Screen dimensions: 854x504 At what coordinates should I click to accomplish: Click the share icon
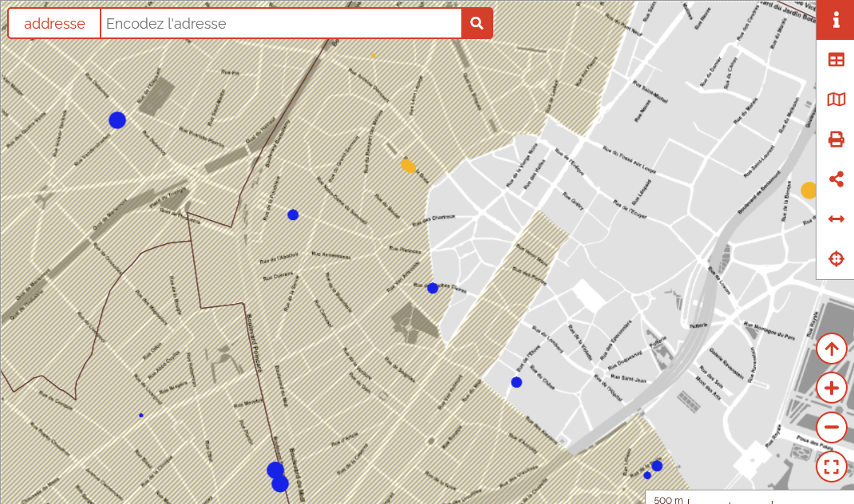pos(836,179)
